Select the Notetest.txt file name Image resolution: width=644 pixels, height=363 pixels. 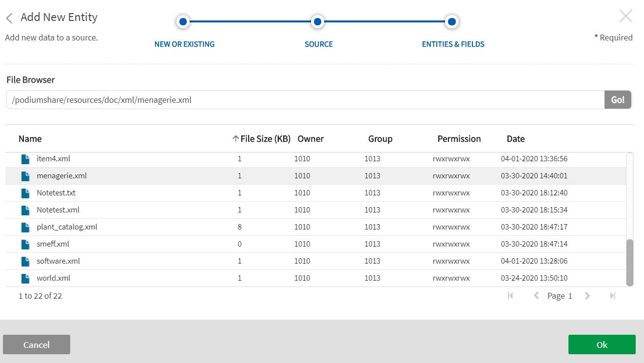point(56,193)
